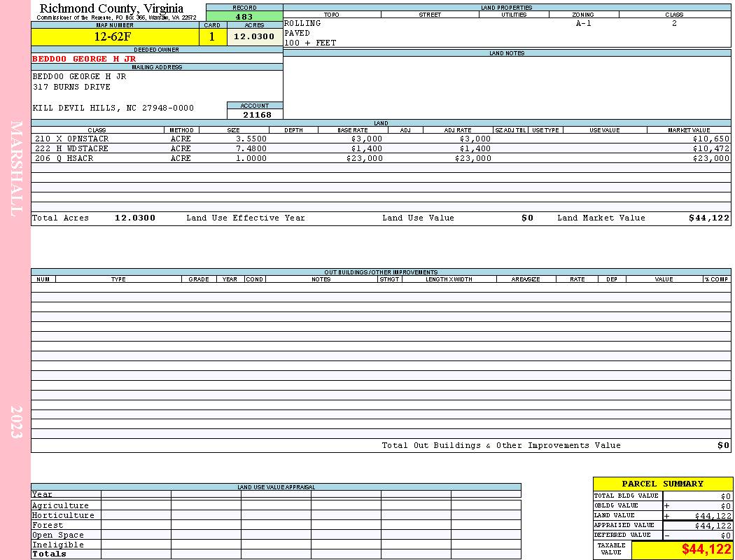This screenshot has width=735, height=560.
Task: Click the LENGTH X WIDTH column header
Action: [x=449, y=279]
